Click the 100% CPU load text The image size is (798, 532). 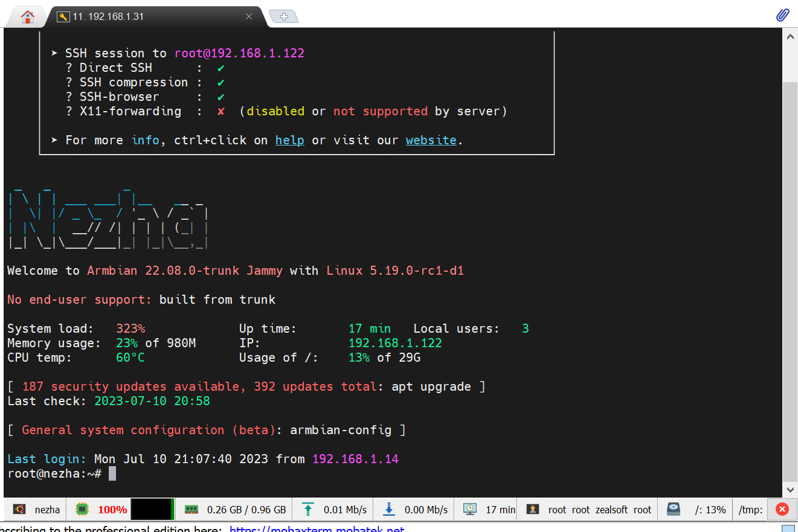click(112, 510)
